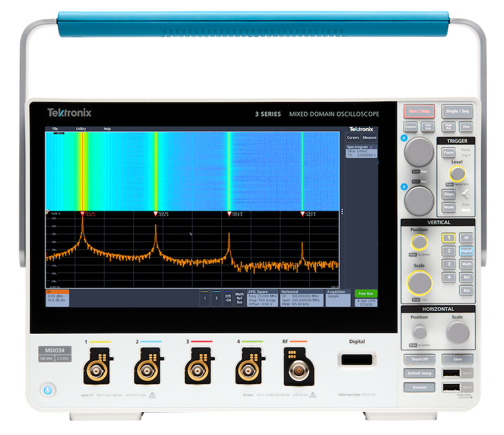Click the Horizontal Scale knob

(x=458, y=332)
